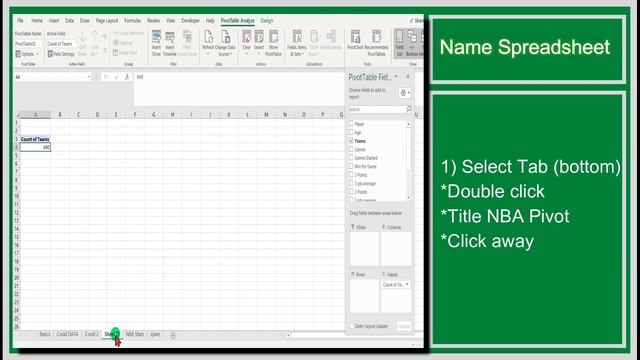Click the formula bar cancel X icon
Image resolution: width=640 pixels, height=360 pixels.
105,77
